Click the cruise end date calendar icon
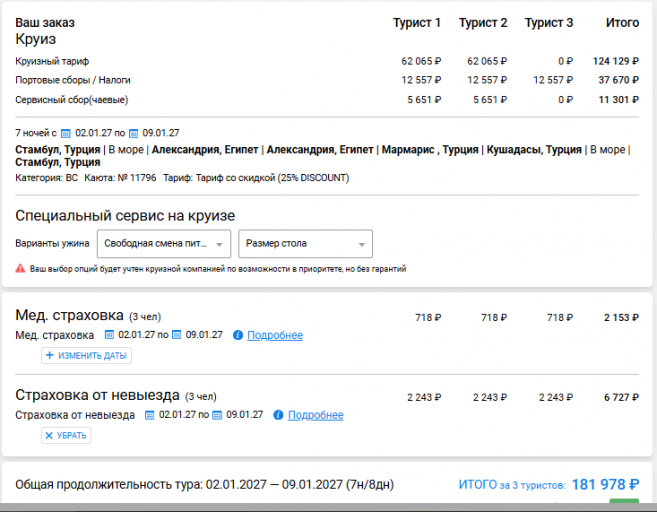 [133, 134]
